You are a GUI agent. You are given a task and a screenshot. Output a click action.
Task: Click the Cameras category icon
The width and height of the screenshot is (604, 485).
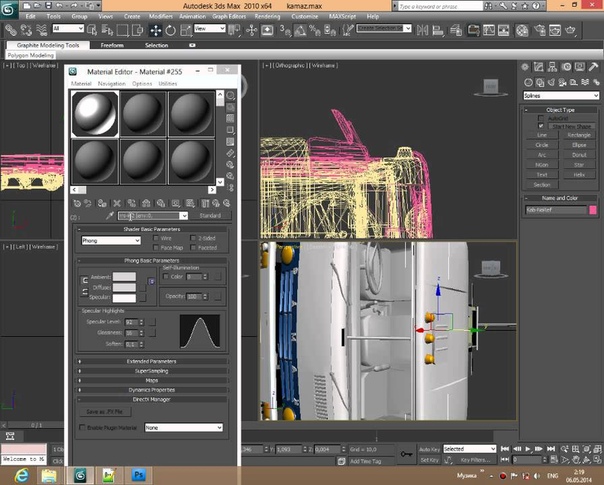click(x=562, y=82)
